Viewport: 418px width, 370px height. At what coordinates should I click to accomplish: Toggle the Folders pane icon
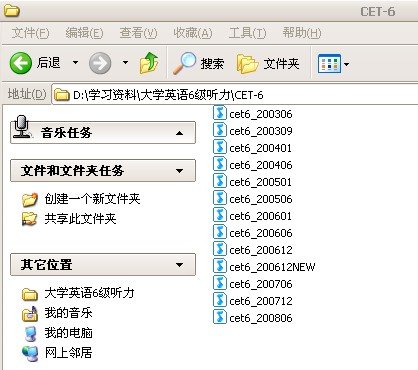[247, 63]
